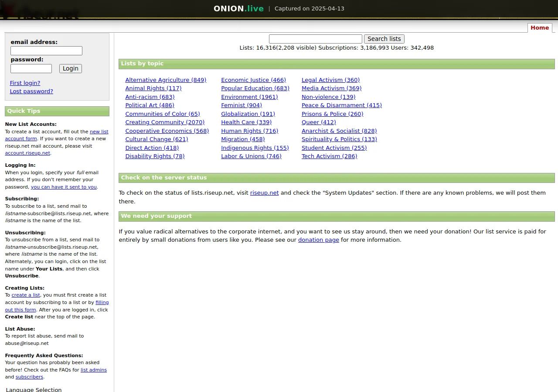This screenshot has width=558, height=392.
Task: Click the Lists by topic header
Action: click(x=337, y=64)
